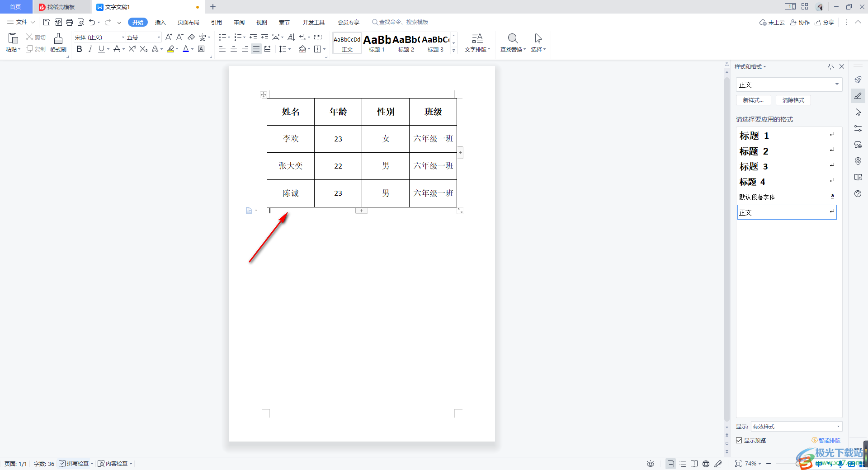
Task: Click the Select (选择) arrow tool
Action: (538, 43)
